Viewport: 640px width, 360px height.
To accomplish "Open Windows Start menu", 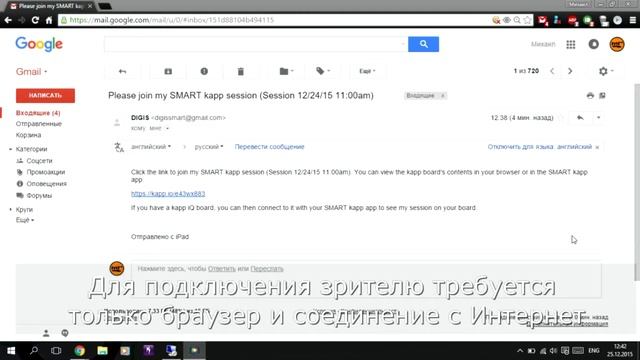I will pos(11,351).
